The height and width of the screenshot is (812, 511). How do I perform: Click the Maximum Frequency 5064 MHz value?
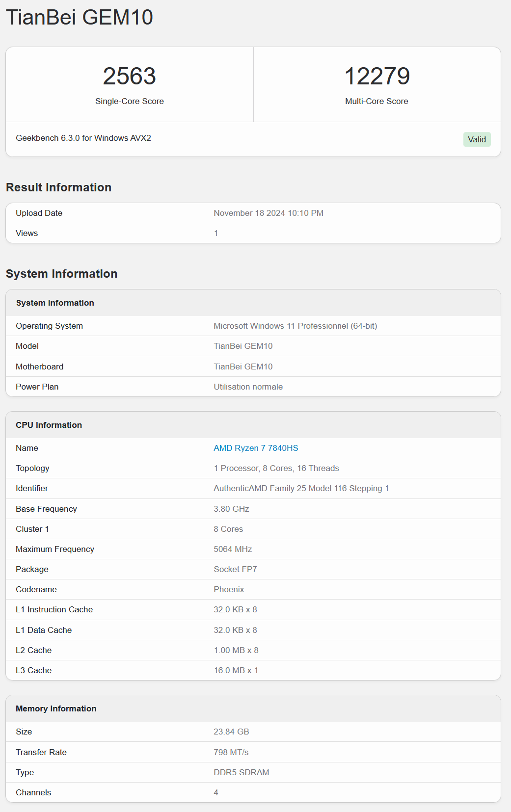(233, 549)
